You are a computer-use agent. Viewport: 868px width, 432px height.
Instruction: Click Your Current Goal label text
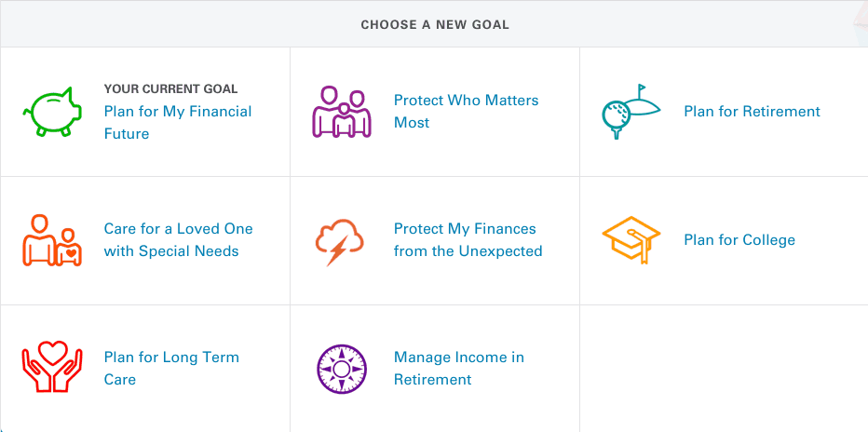point(170,89)
